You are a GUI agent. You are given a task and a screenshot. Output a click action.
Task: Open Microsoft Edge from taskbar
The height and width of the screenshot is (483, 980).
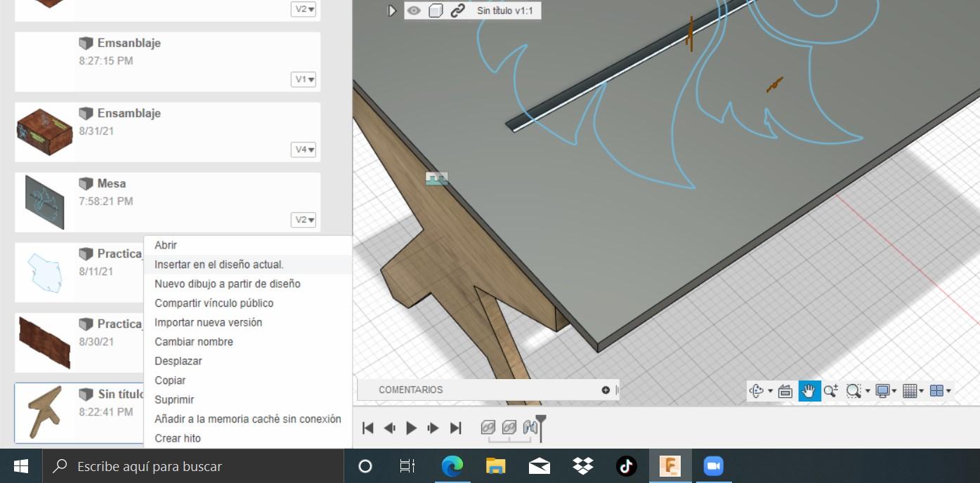coord(452,466)
